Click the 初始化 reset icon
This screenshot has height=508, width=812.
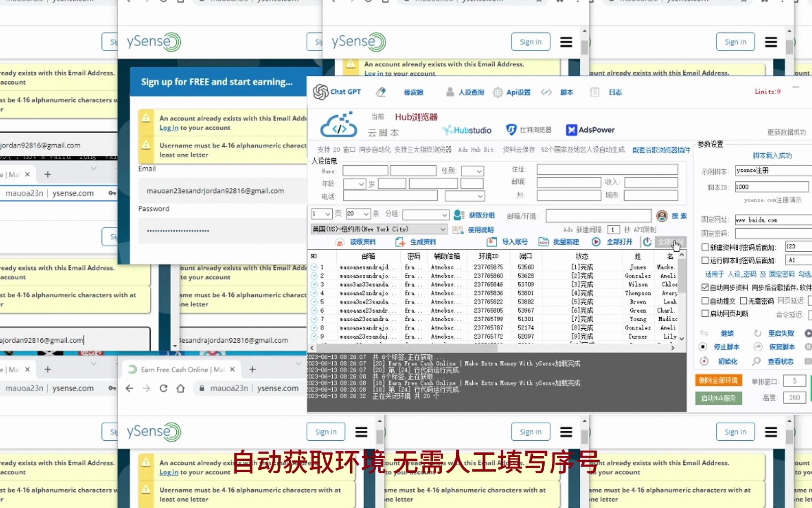click(x=704, y=361)
